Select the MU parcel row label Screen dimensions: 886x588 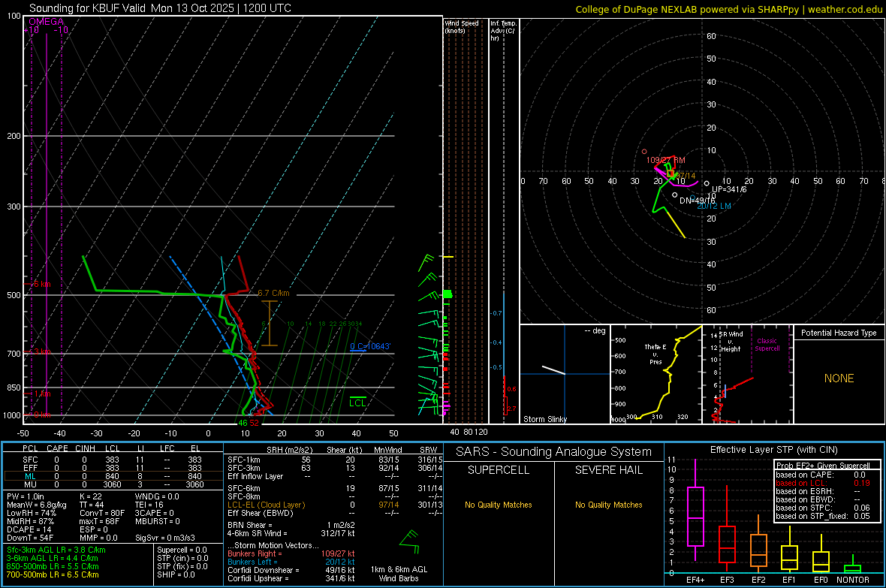tap(30, 484)
